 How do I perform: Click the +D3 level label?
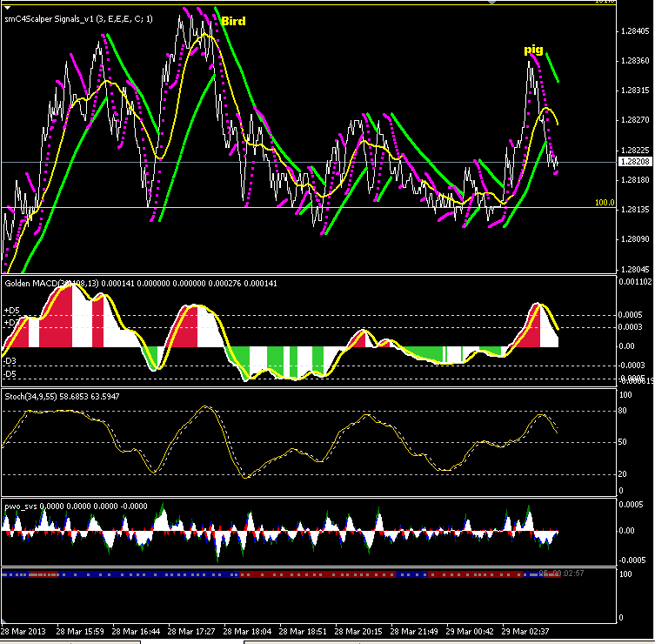coord(10,323)
